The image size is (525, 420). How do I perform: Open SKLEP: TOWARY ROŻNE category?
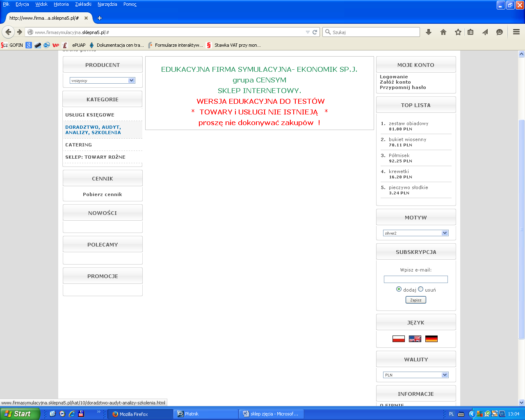95,157
